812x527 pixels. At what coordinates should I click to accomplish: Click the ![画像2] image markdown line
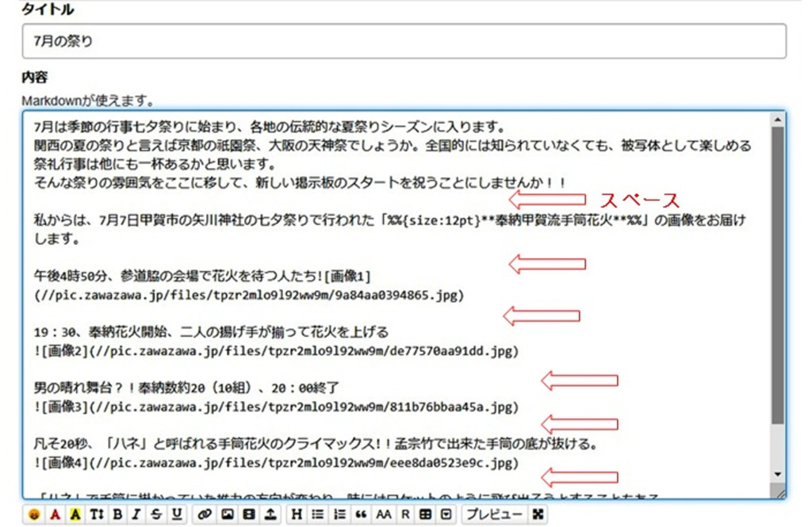277,351
